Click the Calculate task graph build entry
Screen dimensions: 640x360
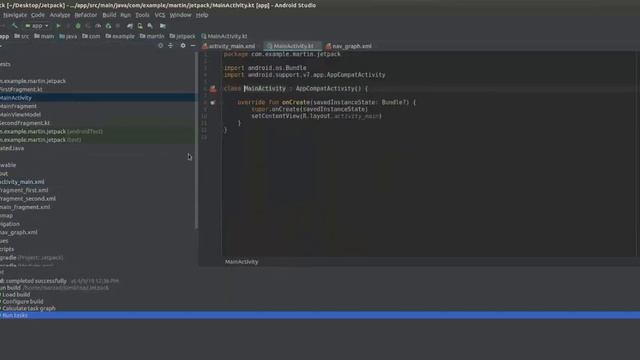(28, 309)
